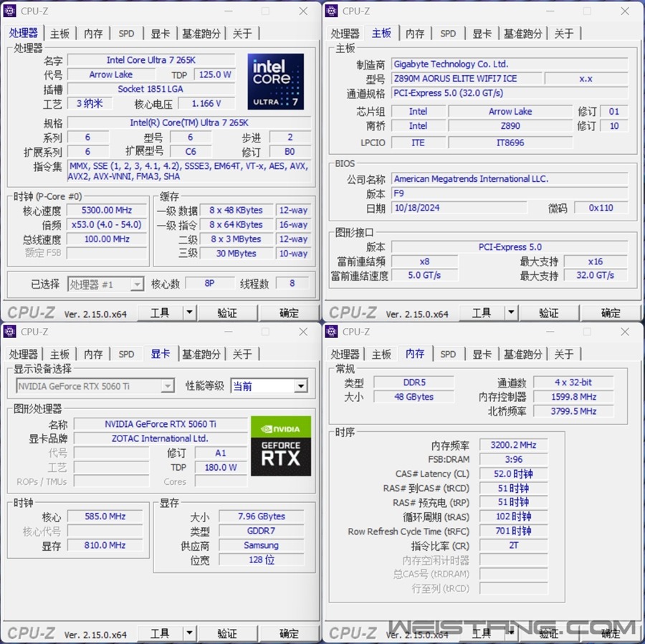Open 内存 tab in the mainboard window
The width and height of the screenshot is (645, 644).
coord(415,34)
